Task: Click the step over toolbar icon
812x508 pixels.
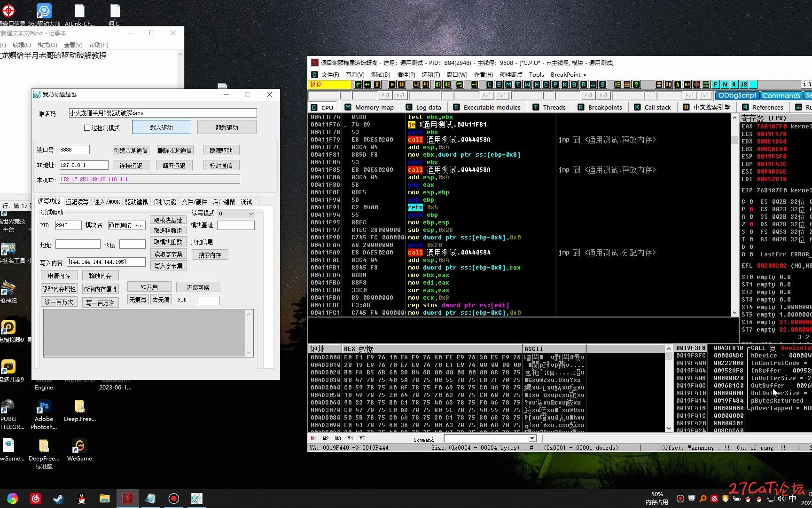Action: pyautogui.click(x=426, y=85)
